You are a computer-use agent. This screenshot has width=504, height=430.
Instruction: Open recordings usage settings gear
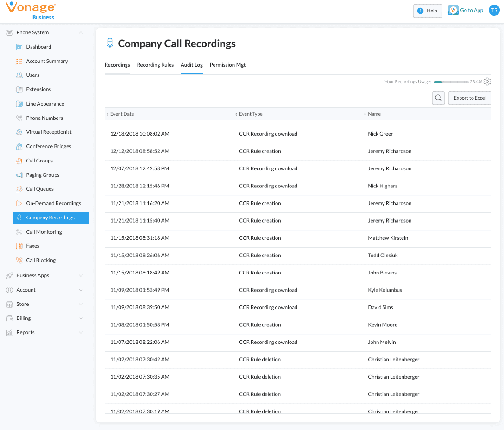coord(487,82)
